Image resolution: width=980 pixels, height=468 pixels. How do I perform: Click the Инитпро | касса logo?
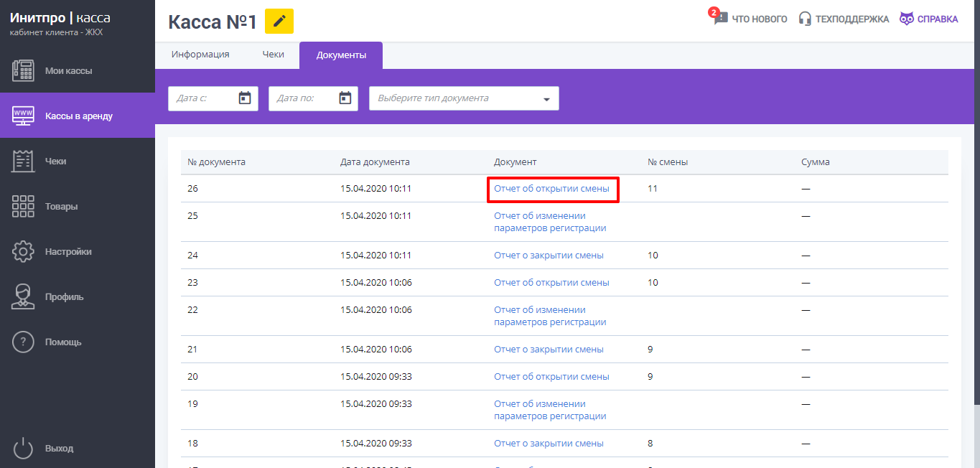[60, 18]
